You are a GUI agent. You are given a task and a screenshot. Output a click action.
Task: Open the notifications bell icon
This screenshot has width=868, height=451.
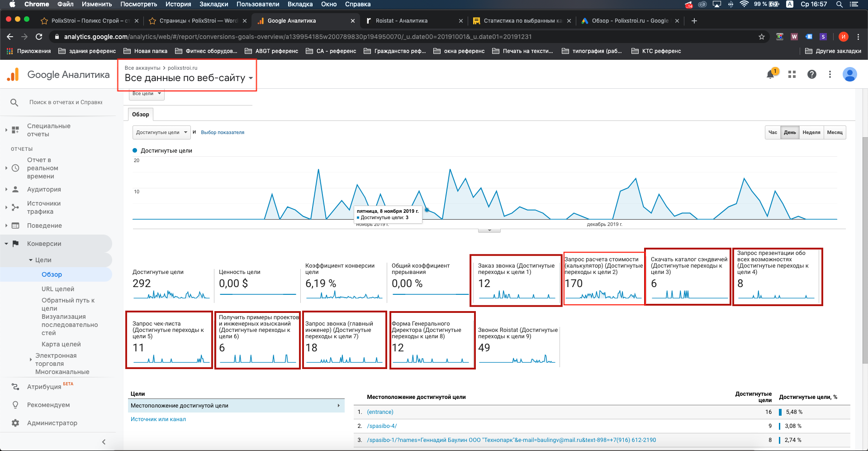point(770,74)
